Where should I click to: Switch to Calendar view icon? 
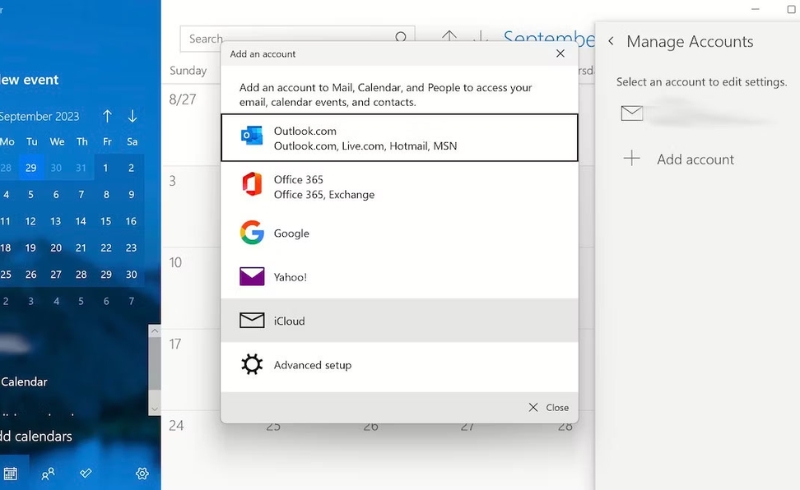pyautogui.click(x=10, y=474)
